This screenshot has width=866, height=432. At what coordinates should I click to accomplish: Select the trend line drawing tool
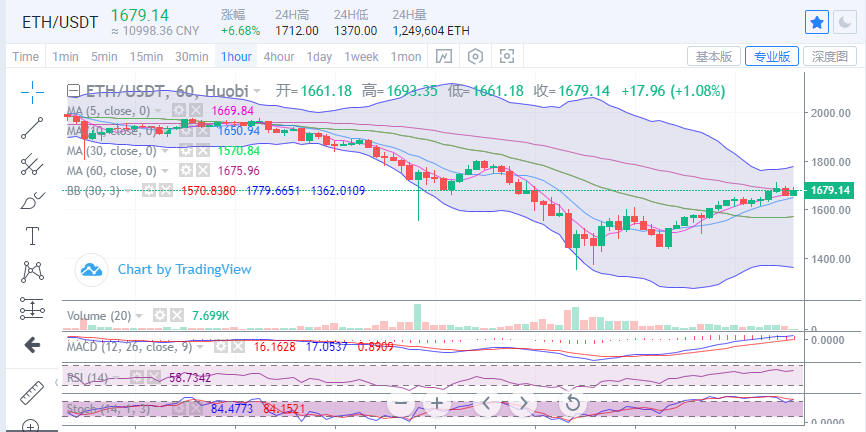coord(32,128)
